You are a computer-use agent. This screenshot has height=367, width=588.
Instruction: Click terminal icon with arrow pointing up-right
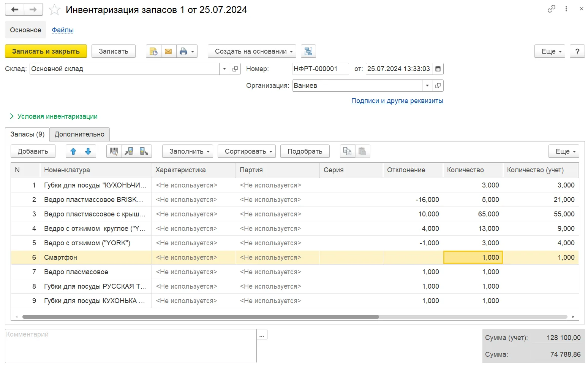point(129,151)
